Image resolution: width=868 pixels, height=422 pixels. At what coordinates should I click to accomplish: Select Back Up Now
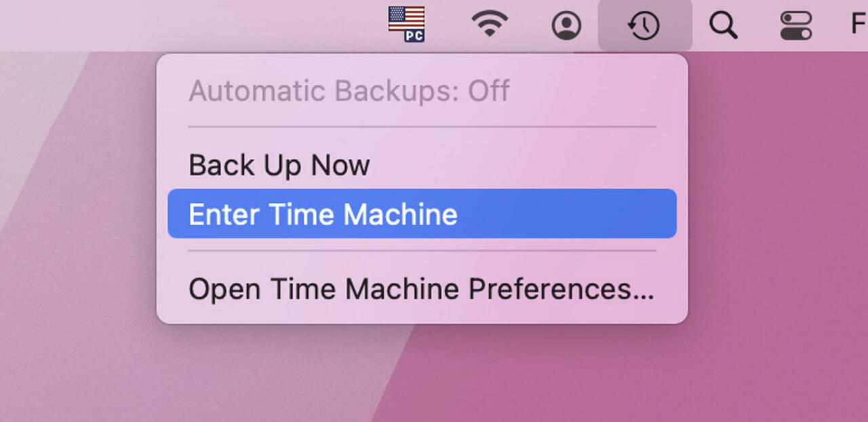click(x=279, y=166)
